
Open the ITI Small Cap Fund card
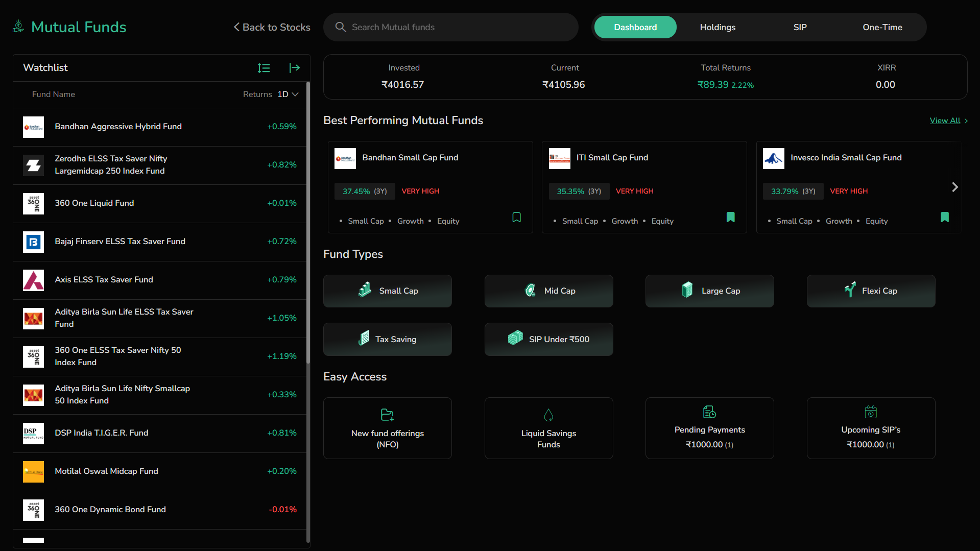(x=644, y=187)
